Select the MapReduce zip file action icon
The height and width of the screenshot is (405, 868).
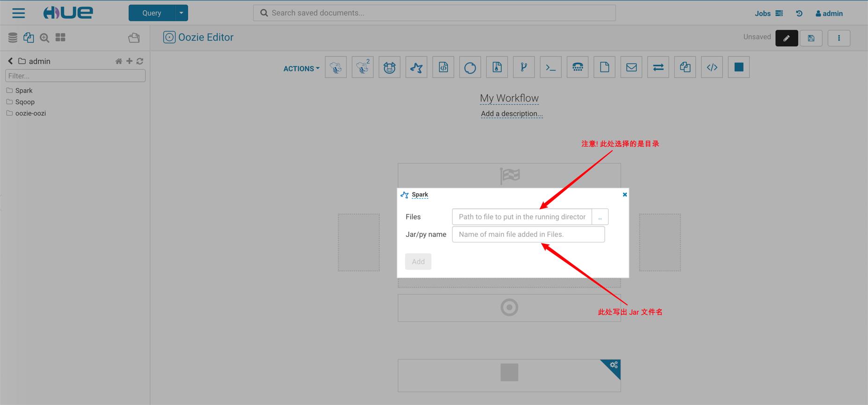click(497, 67)
